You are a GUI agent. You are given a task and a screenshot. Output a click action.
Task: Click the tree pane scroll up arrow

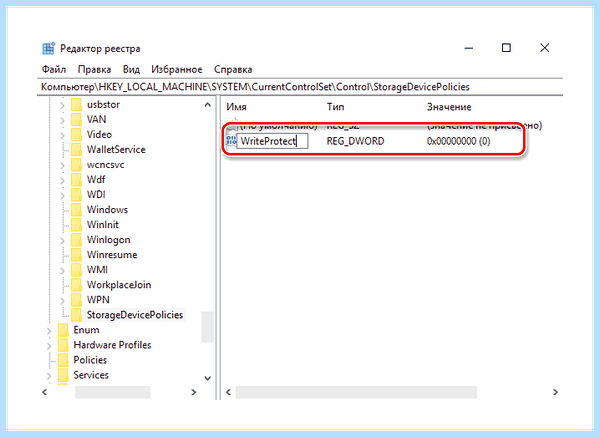208,104
